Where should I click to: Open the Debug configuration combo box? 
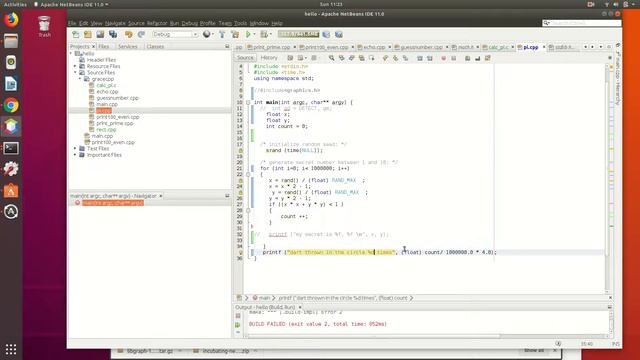(175, 35)
